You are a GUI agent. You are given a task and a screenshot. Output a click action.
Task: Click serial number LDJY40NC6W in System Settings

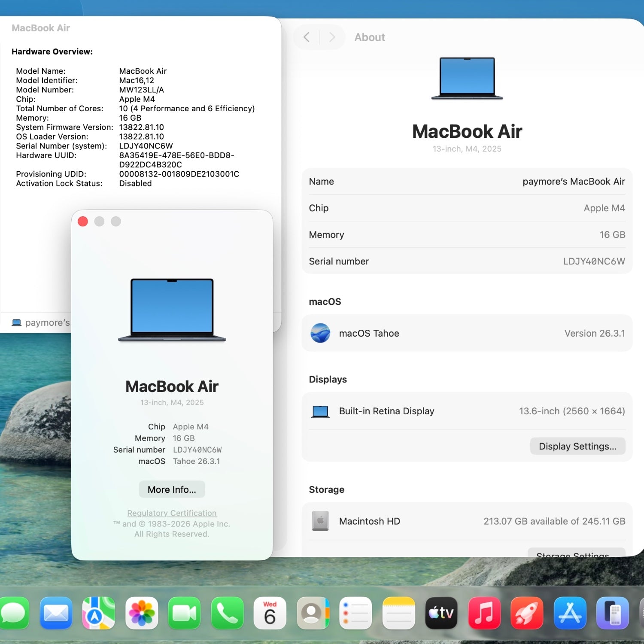coord(594,261)
